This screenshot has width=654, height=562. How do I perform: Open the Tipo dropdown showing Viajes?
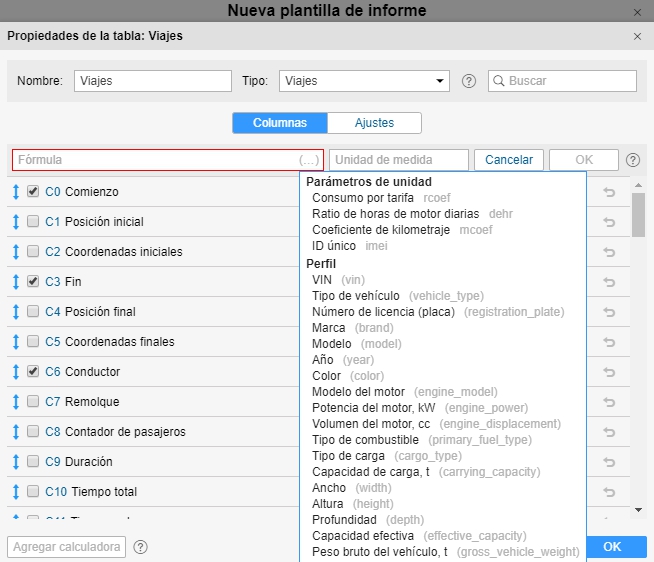[364, 81]
